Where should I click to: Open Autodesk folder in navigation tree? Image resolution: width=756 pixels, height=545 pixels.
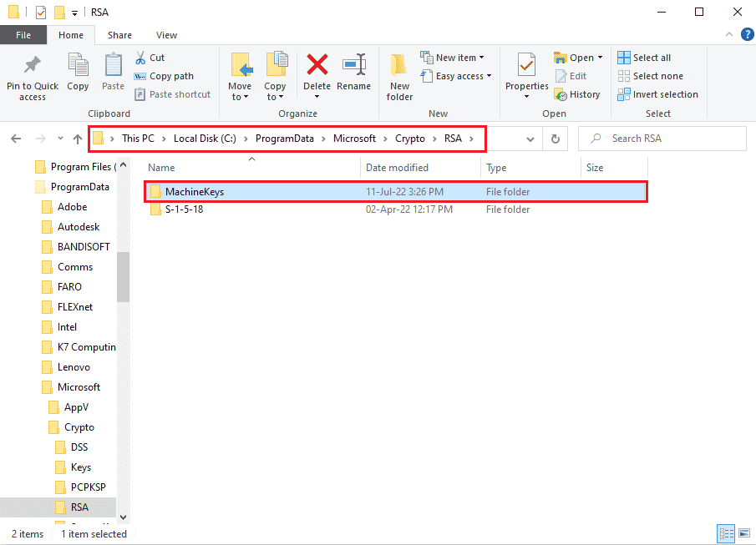79,227
